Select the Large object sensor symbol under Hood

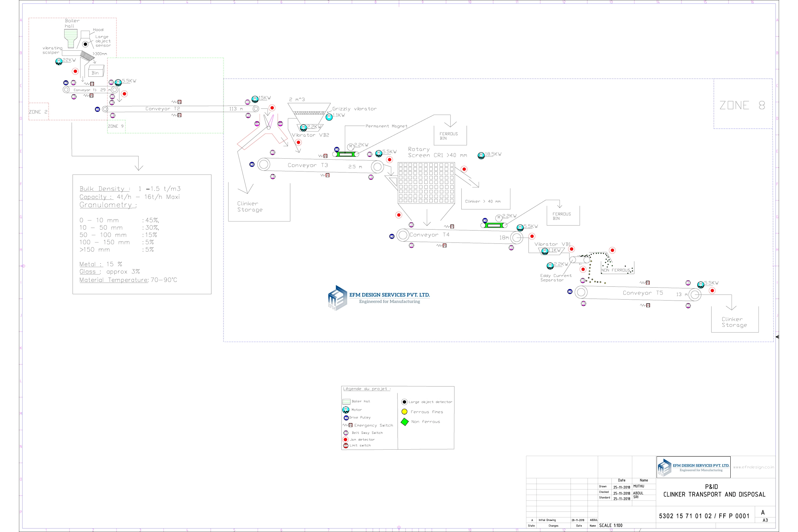[86, 44]
